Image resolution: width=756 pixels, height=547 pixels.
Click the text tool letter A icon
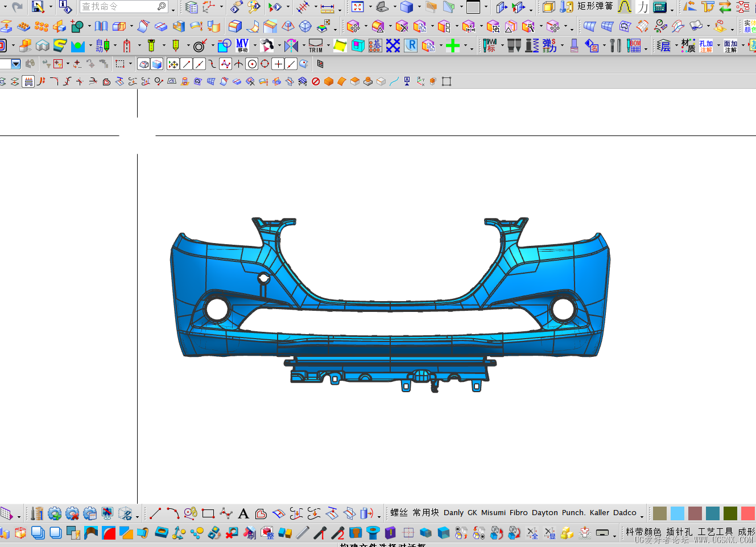(243, 513)
